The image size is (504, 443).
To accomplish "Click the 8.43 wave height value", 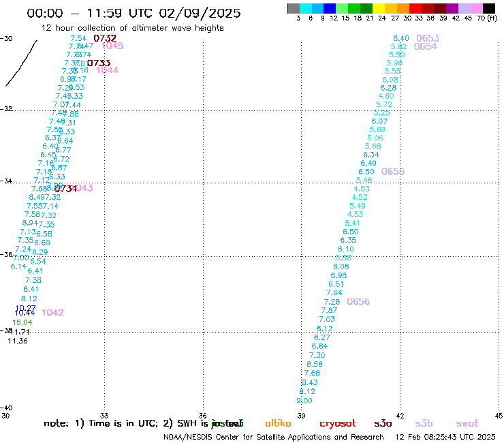I will click(x=310, y=382).
